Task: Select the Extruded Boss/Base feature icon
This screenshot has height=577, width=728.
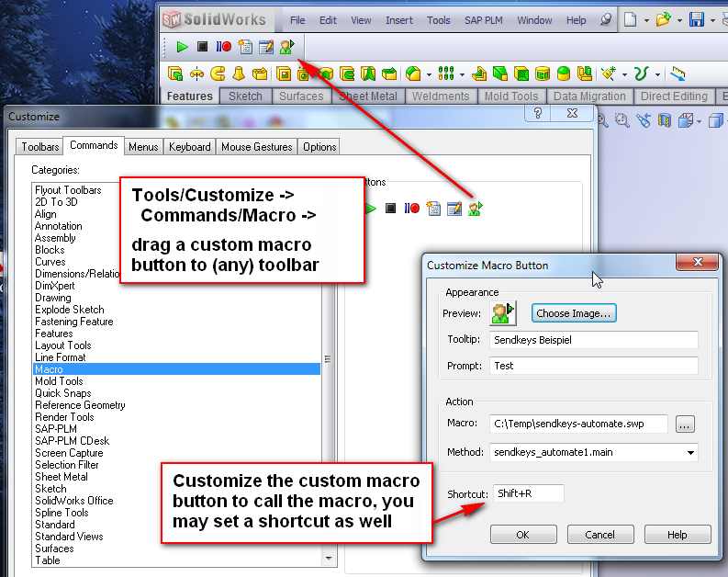Action: (175, 74)
